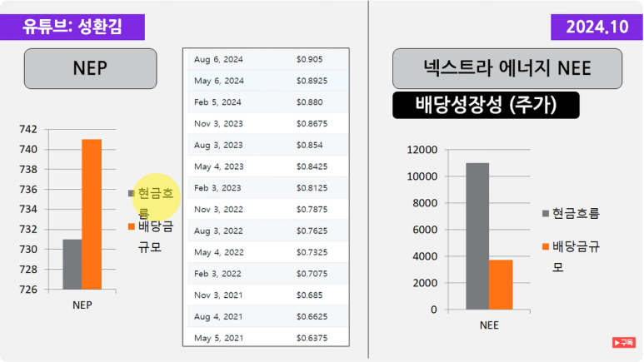Click the May 4, 2023 date cell
644x362 pixels.
click(219, 166)
